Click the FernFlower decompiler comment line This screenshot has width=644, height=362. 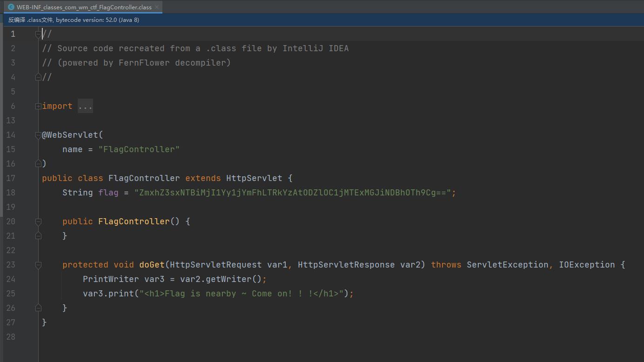(x=136, y=63)
